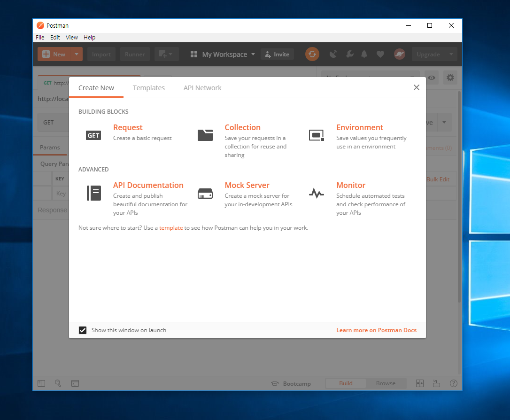
Task: Click the sync status icon
Action: point(312,54)
